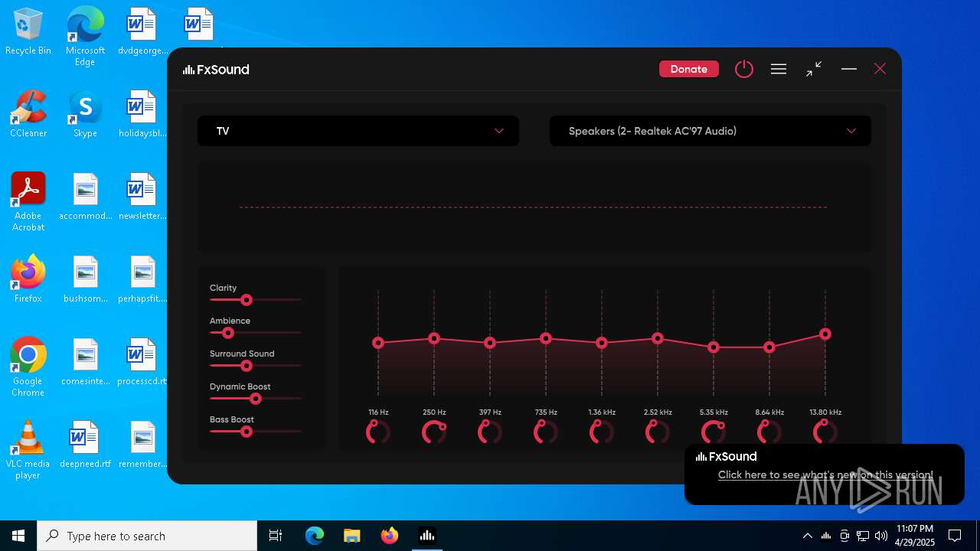Open File Explorer from taskbar
The image size is (980, 551).
pyautogui.click(x=351, y=536)
